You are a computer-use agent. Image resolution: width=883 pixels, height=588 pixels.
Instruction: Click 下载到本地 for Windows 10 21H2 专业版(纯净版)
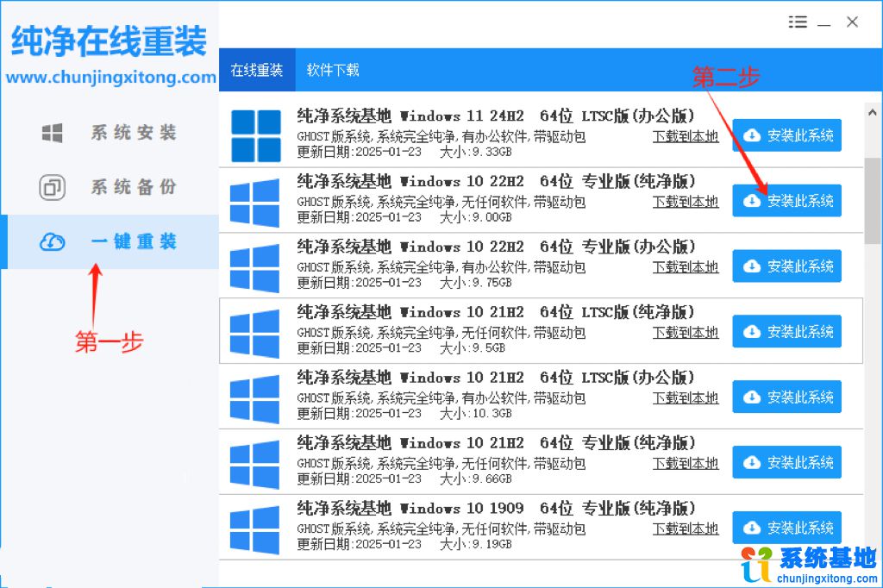(x=686, y=463)
